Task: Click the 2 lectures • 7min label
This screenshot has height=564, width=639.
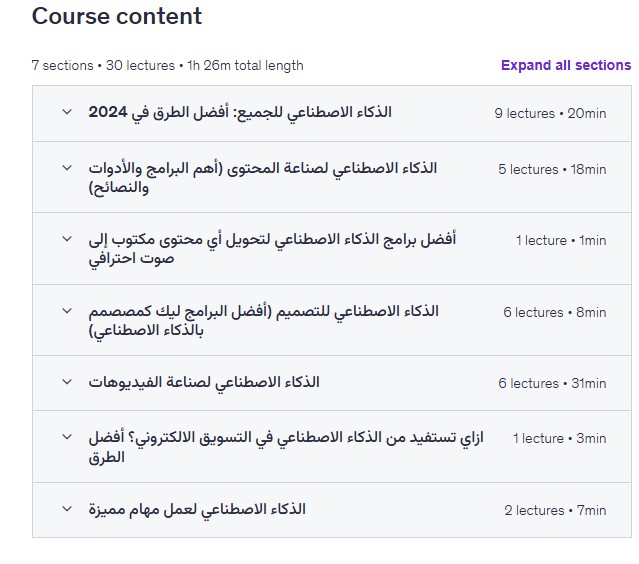Action: click(555, 510)
